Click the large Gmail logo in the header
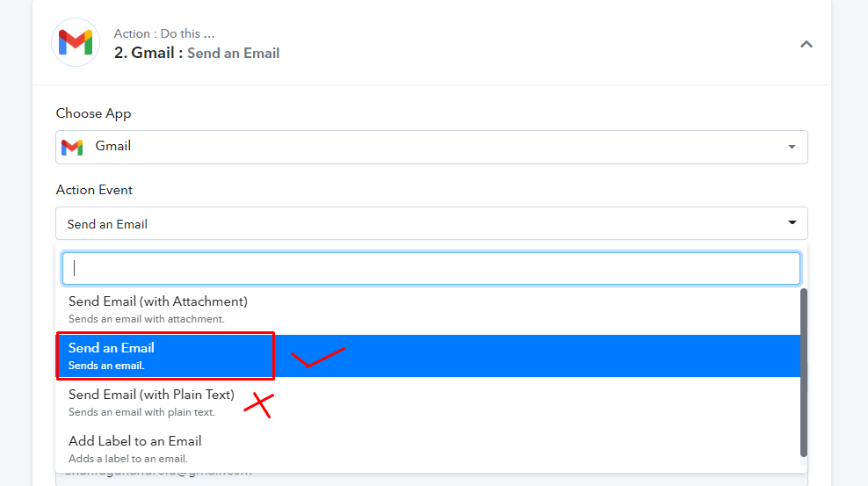Image resolution: width=868 pixels, height=486 pixels. click(76, 42)
